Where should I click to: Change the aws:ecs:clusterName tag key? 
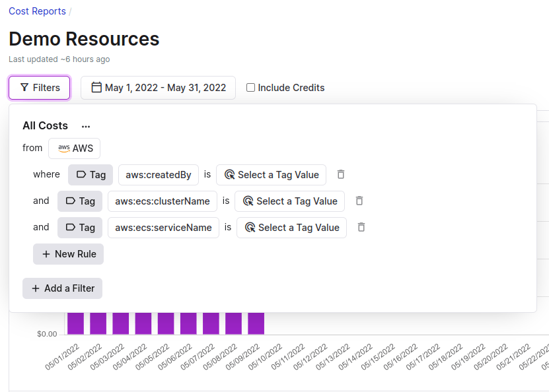pos(163,201)
